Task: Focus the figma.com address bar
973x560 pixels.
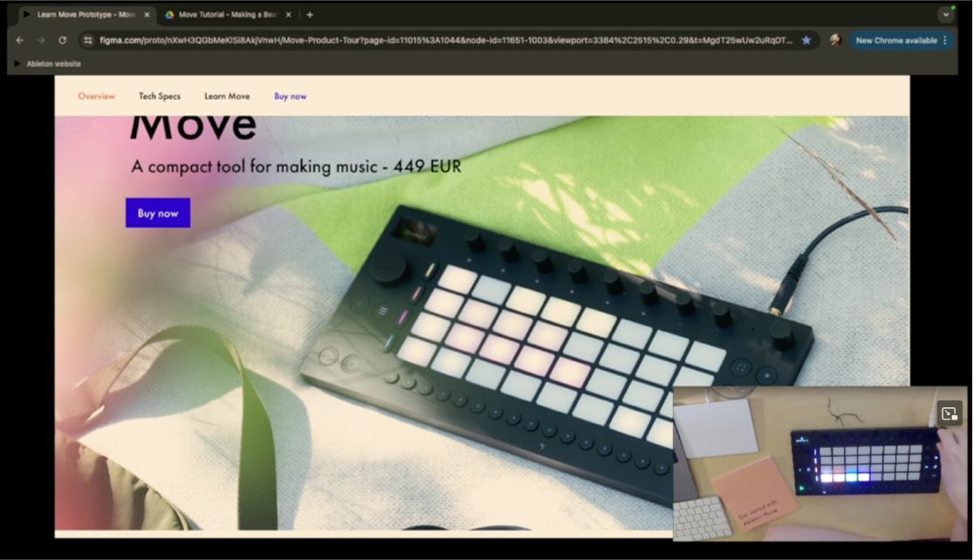Action: (x=446, y=40)
